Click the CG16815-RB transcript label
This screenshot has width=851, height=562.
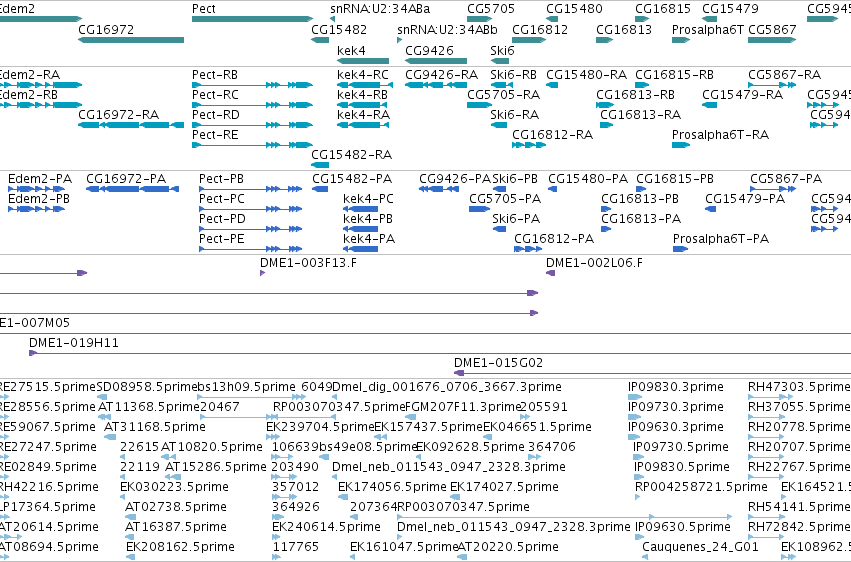tap(674, 74)
